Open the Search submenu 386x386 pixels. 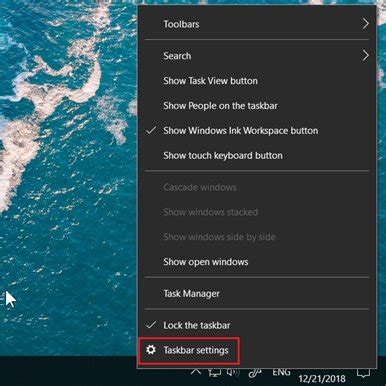tap(257, 56)
